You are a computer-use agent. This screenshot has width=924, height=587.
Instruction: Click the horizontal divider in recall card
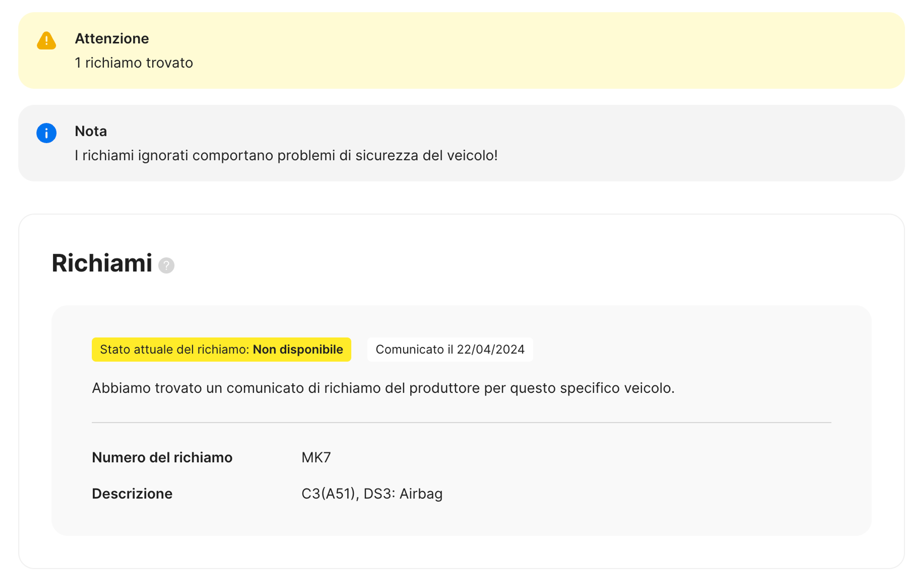point(461,423)
